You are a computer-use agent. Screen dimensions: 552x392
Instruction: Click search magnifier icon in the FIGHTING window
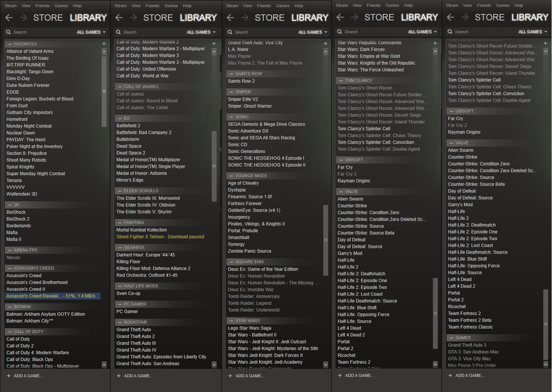[118, 32]
